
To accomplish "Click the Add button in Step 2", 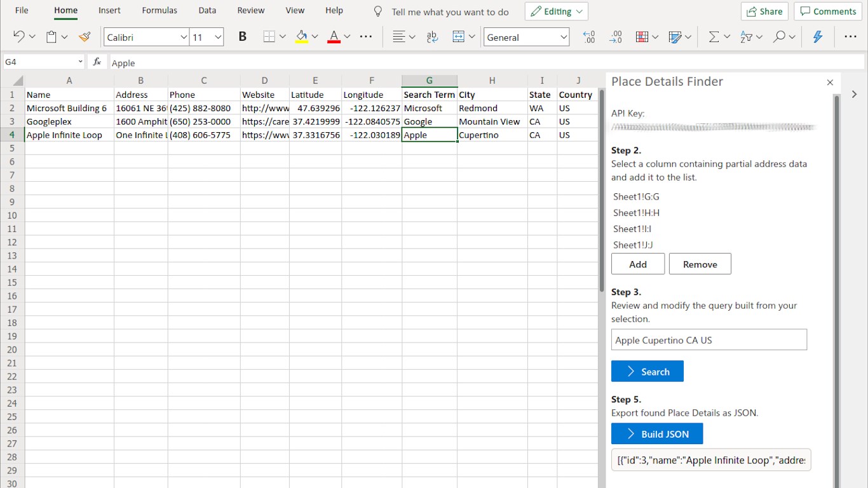I will point(638,264).
